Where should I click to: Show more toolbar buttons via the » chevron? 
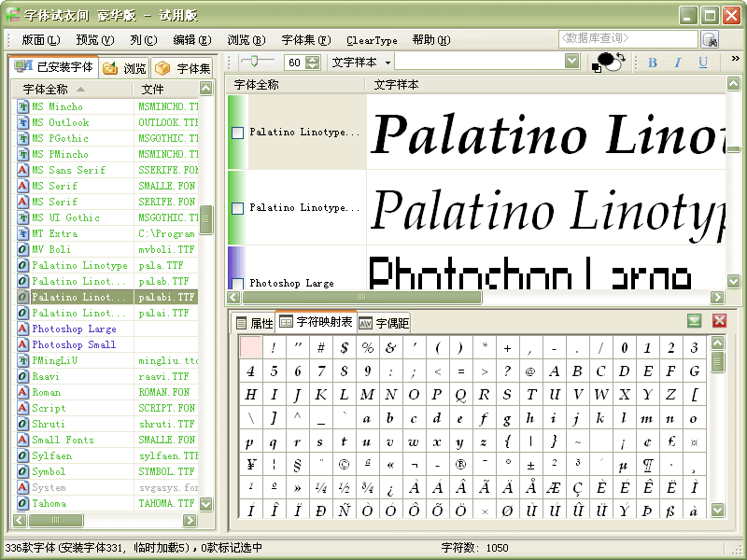(x=735, y=59)
